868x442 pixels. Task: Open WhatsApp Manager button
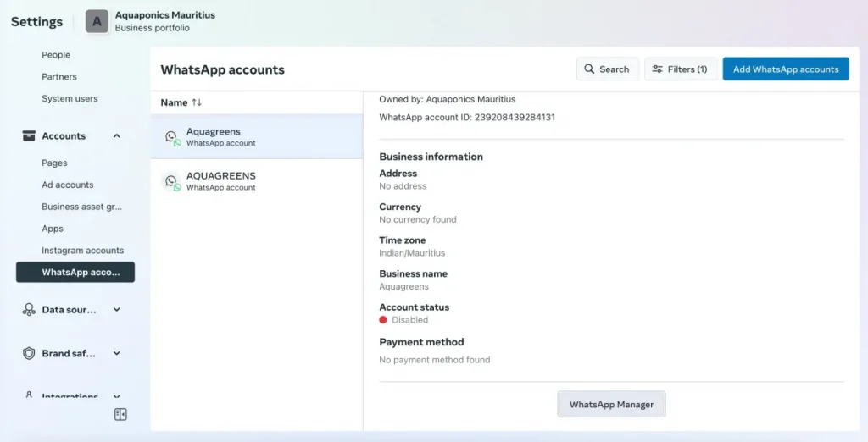click(611, 405)
